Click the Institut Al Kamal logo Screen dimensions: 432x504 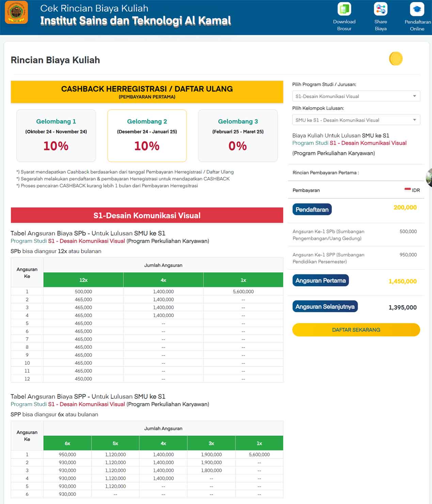[x=16, y=12]
